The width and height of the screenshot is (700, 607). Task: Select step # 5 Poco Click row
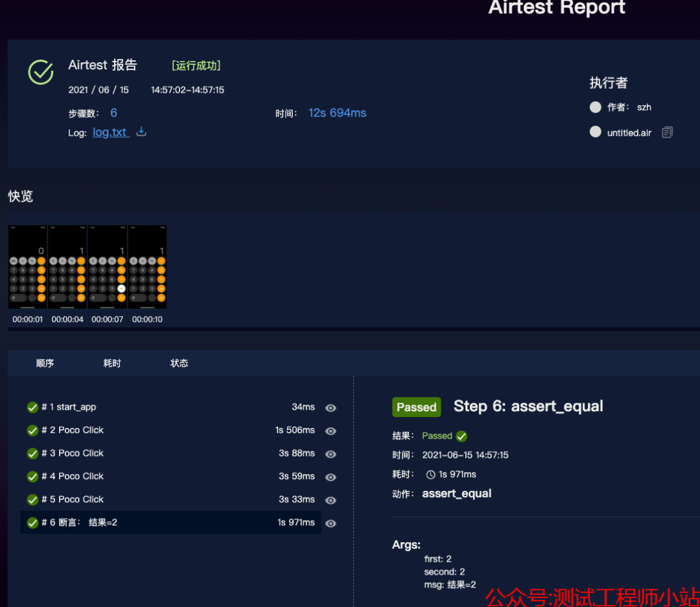[x=170, y=499]
